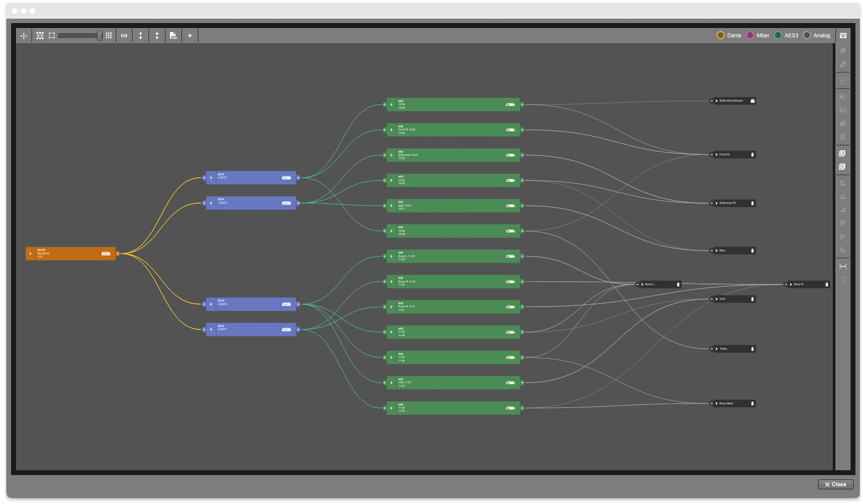Click the frame-to-fit icon beside zoom slider
Image resolution: width=863 pixels, height=504 pixels.
tap(52, 35)
